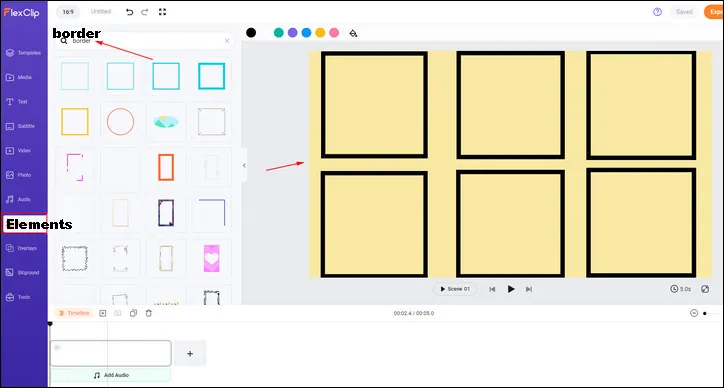Click Add Audio track button

(111, 376)
